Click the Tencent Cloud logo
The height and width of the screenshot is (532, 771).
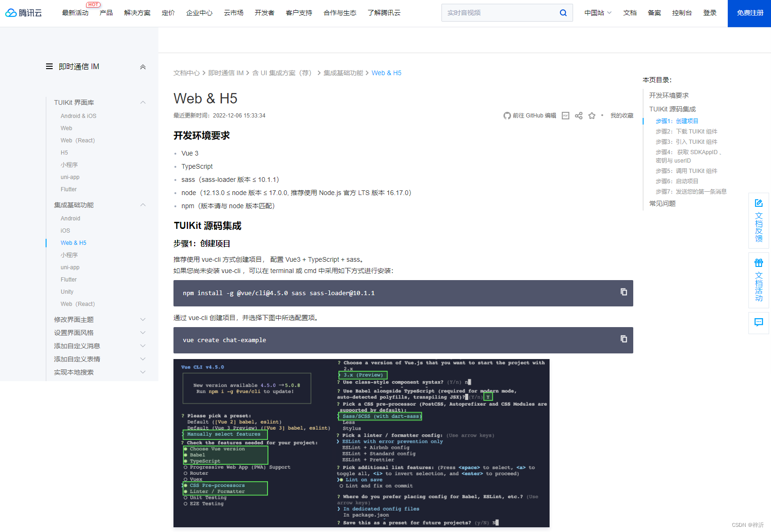24,13
